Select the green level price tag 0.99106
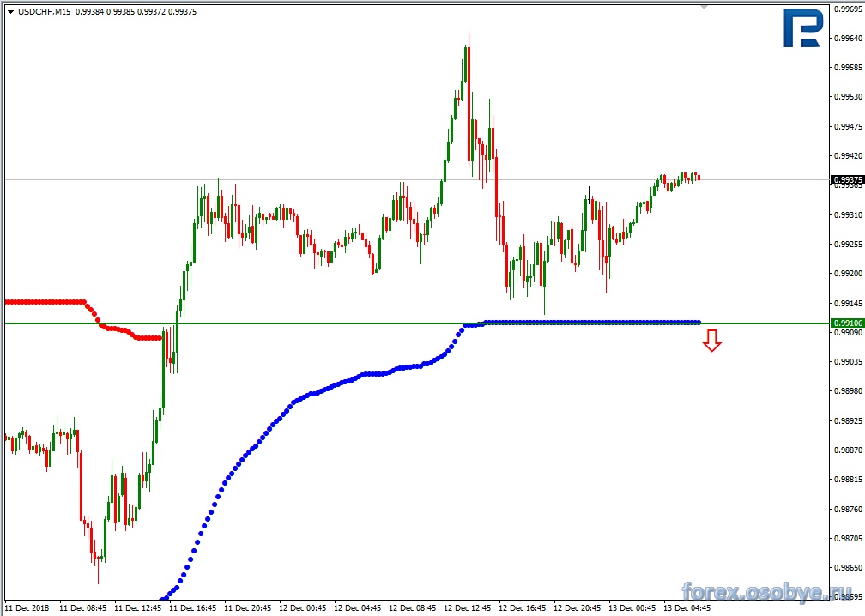865x616 pixels. 847,323
